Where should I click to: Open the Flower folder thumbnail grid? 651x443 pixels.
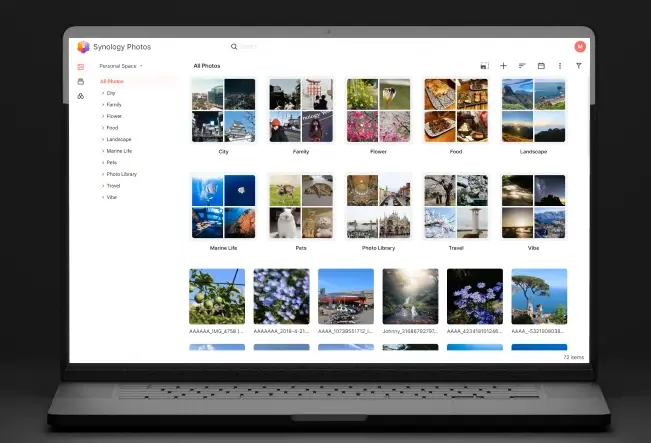pyautogui.click(x=378, y=110)
